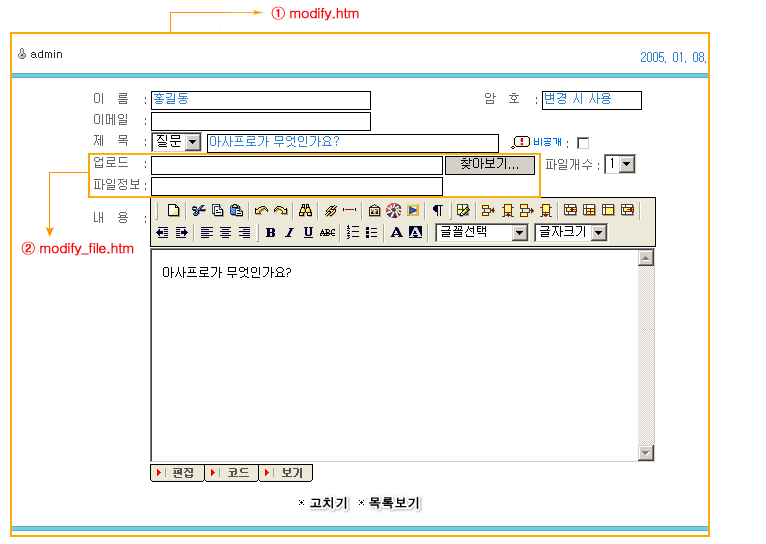Image resolution: width=766 pixels, height=544 pixels.
Task: Toggle Bold formatting in editor
Action: coord(270,233)
